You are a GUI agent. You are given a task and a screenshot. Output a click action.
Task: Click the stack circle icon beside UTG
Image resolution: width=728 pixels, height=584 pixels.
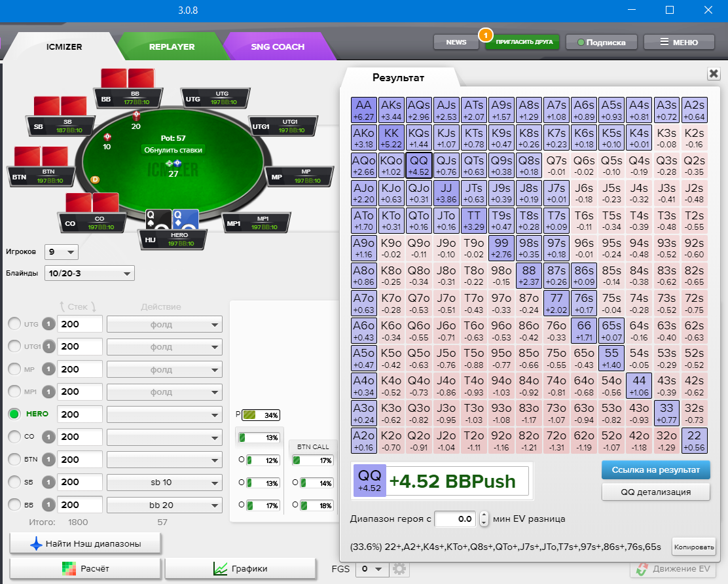coord(48,324)
